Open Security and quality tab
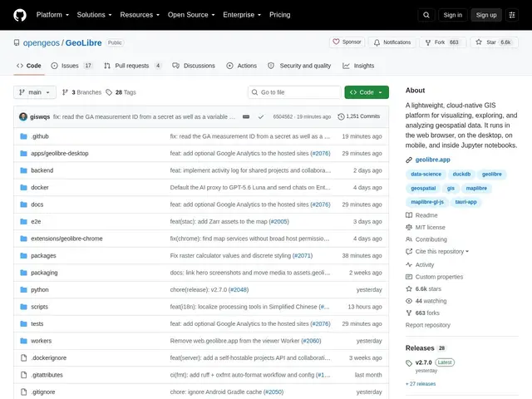 (x=299, y=66)
